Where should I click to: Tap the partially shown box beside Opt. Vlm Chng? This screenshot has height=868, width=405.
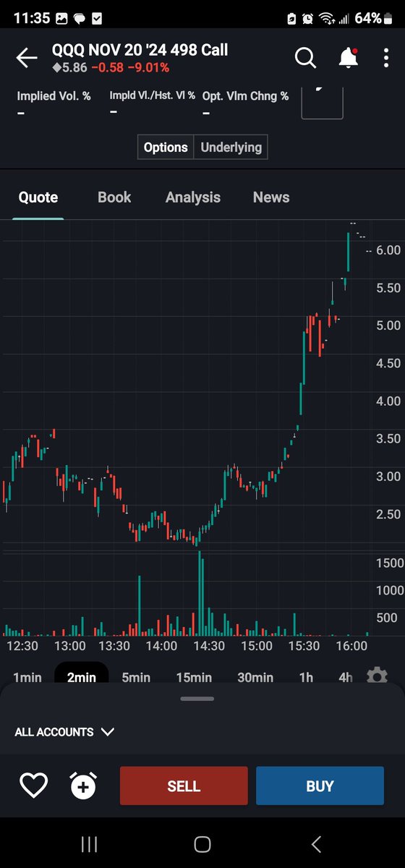pyautogui.click(x=322, y=102)
